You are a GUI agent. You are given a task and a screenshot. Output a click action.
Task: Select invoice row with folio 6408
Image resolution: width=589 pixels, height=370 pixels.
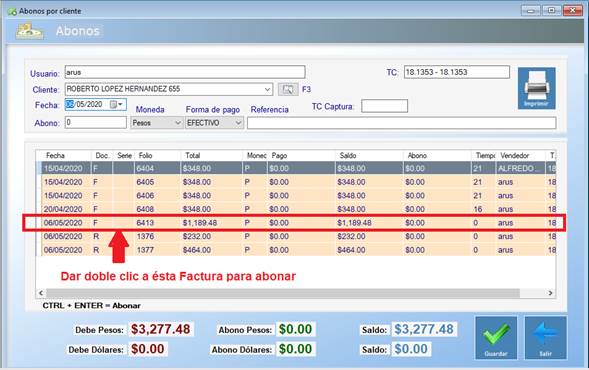(x=296, y=209)
